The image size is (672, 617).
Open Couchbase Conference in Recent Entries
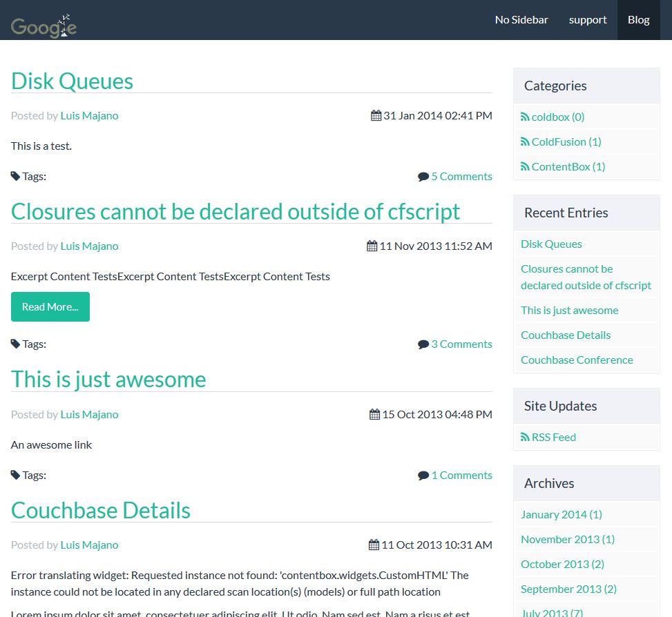[577, 360]
